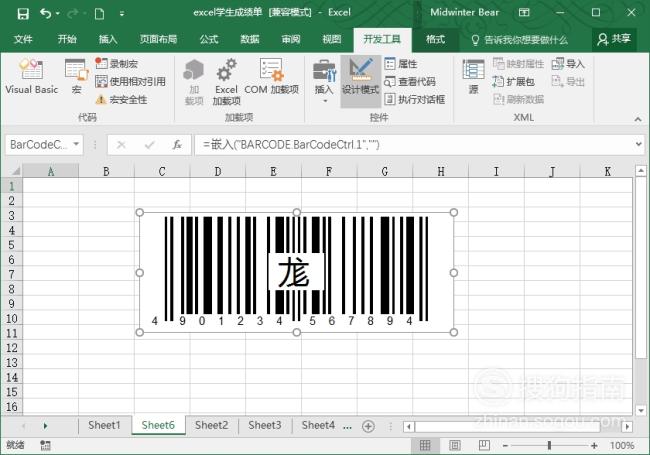Screen dimensions: 650x455
Task: Click 查看代码 view code
Action: 410,82
